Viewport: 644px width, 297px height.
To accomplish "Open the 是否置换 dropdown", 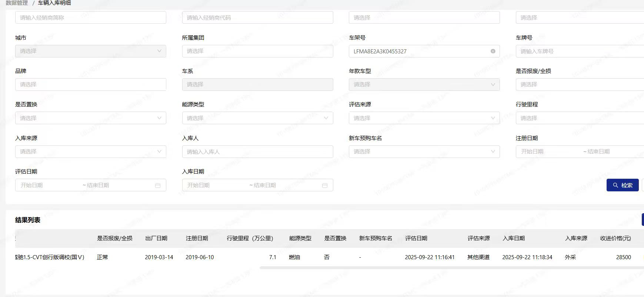I will [x=91, y=118].
